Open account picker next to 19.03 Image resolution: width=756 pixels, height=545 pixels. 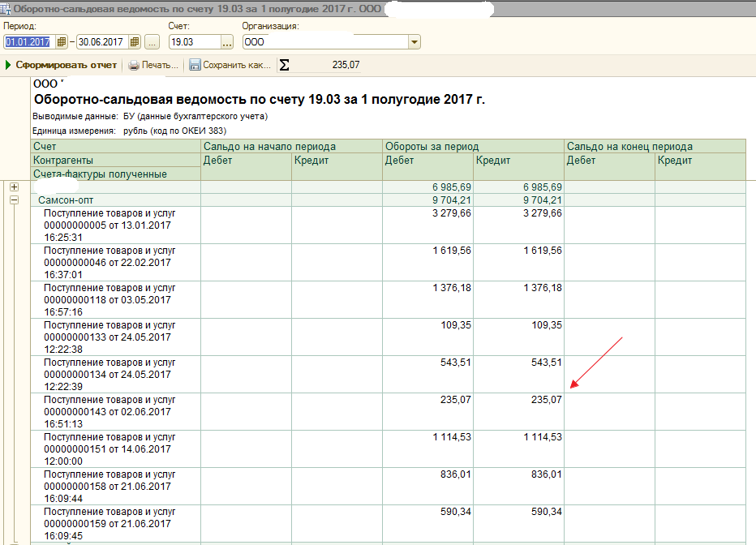tap(227, 42)
